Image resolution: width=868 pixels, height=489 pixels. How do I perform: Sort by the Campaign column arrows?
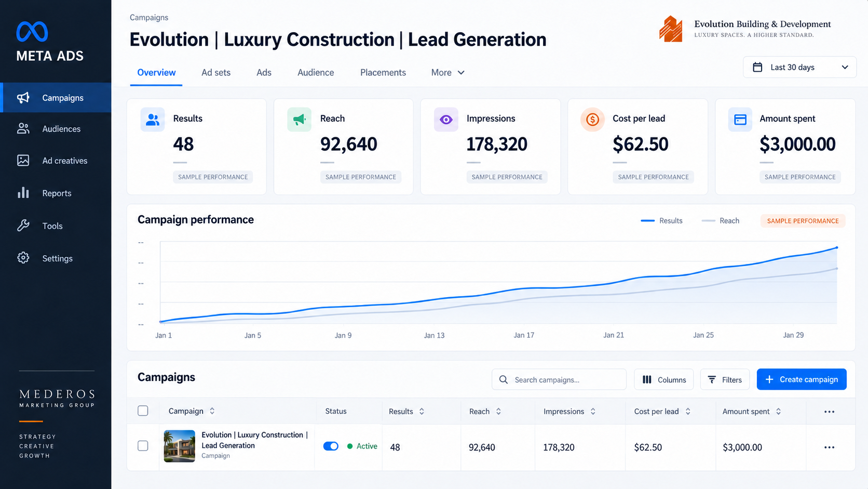212,411
